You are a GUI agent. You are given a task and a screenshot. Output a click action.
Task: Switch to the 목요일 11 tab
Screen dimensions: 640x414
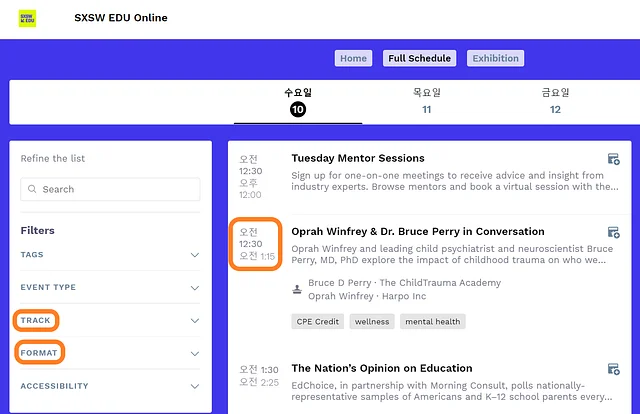click(427, 101)
